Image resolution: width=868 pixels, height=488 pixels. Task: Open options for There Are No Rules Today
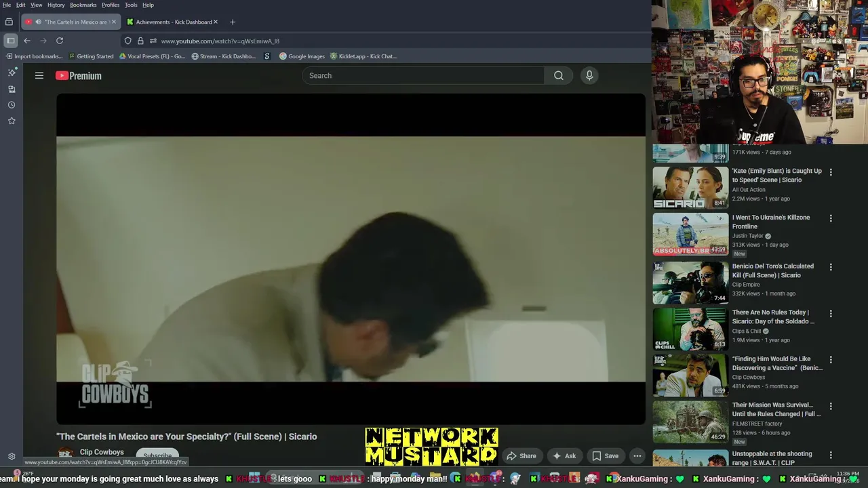click(x=831, y=314)
